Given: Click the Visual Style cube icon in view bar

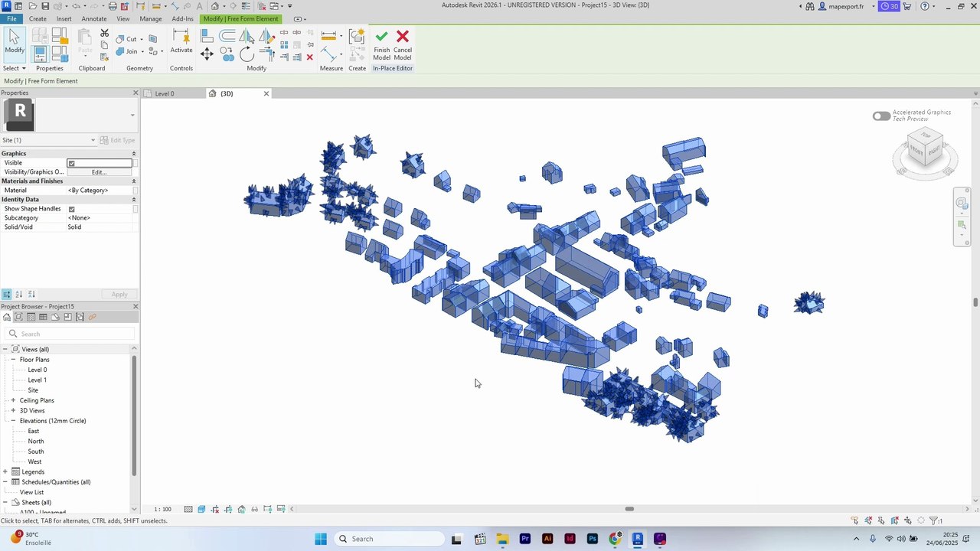Looking at the screenshot, I should [x=201, y=509].
